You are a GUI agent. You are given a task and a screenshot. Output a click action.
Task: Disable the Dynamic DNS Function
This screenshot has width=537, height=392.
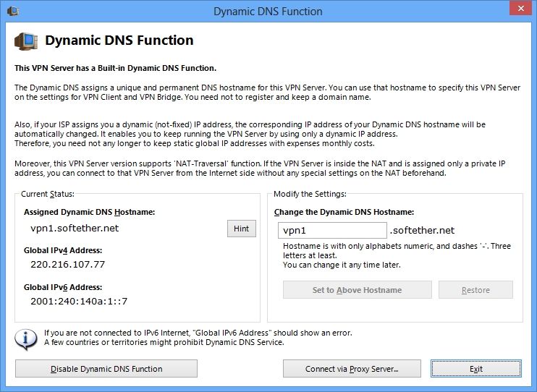[106, 369]
